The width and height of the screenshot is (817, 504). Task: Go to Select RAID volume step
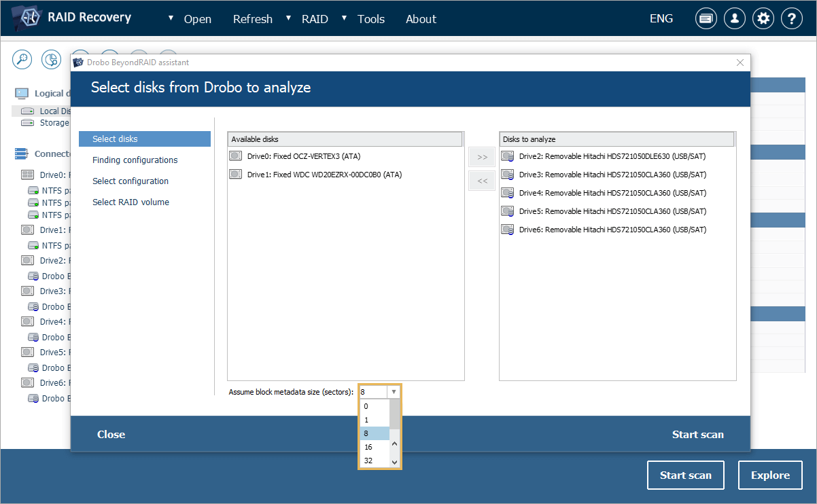(x=131, y=202)
